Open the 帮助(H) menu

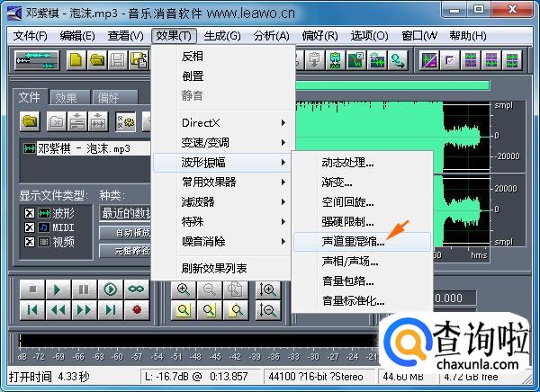click(x=468, y=36)
